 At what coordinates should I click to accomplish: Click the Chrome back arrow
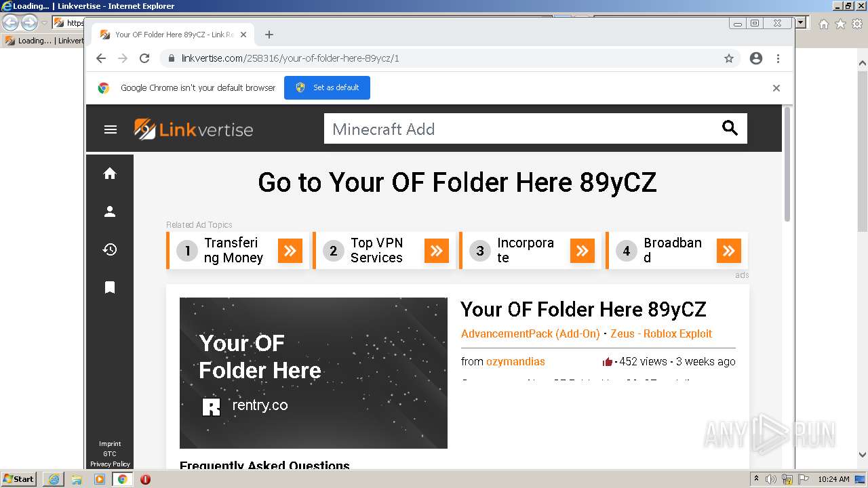pyautogui.click(x=101, y=58)
